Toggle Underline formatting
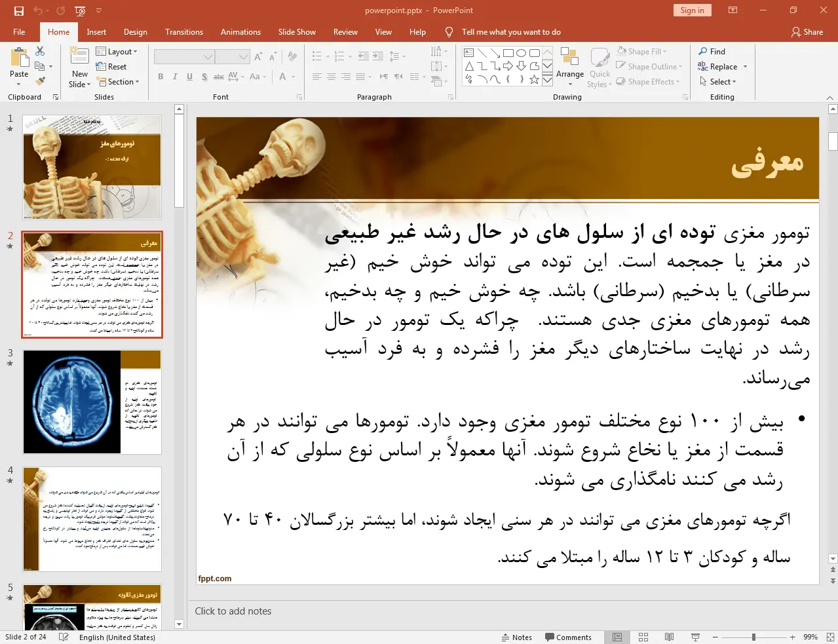Image resolution: width=838 pixels, height=644 pixels. click(189, 77)
